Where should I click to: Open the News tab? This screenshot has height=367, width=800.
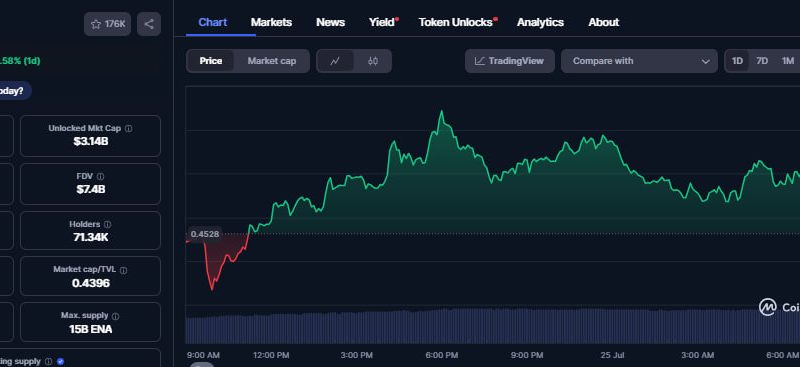pos(331,22)
